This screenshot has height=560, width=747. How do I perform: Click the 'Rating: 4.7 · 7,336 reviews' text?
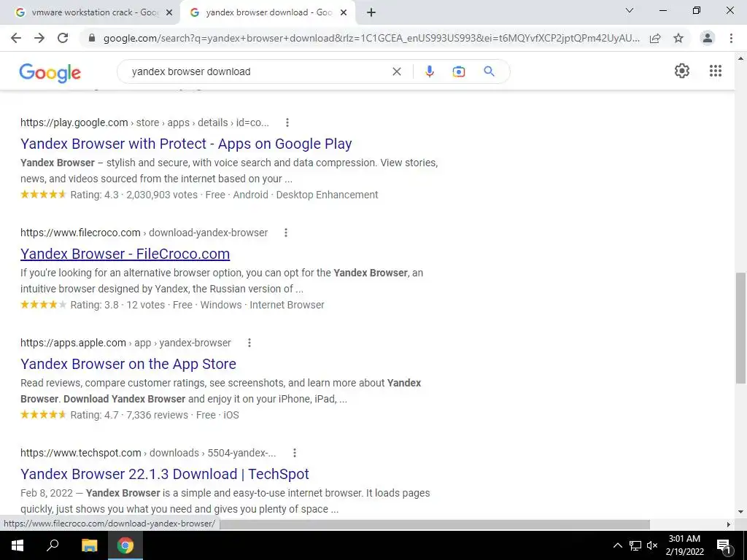[129, 415]
